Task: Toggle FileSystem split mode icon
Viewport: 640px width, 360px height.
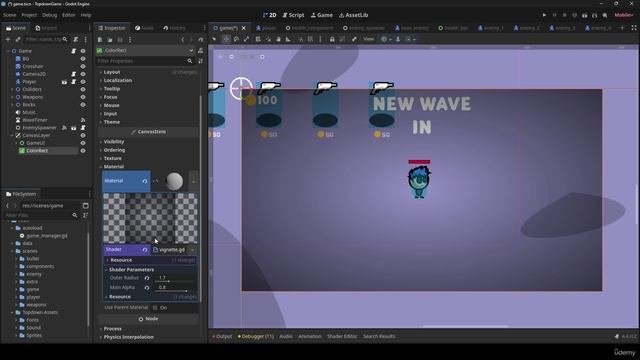Action: tap(85, 206)
